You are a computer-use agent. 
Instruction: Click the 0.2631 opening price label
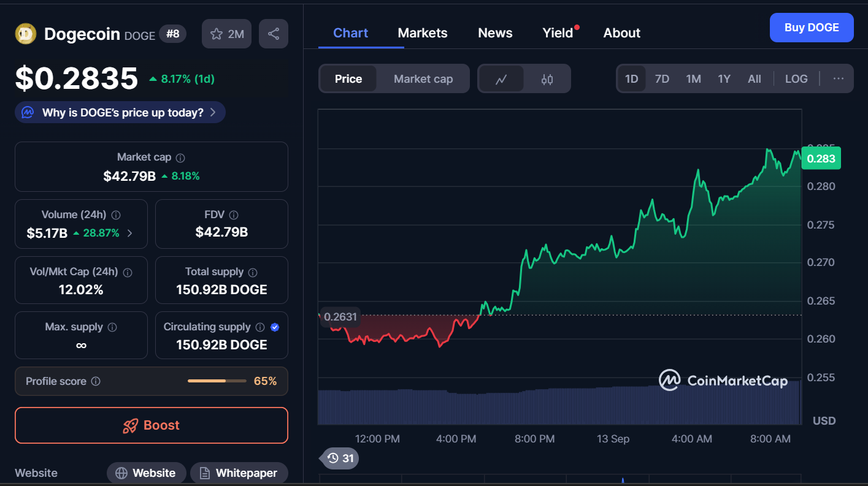pos(340,317)
